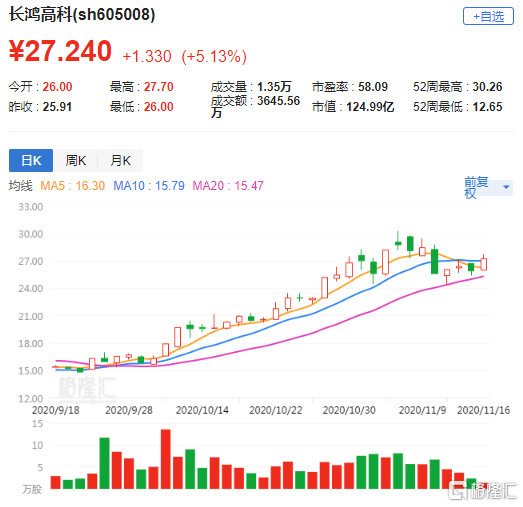This screenshot has width=523, height=507.
Task: Click the stock title 长鸿高科(sh605008)
Action: tap(82, 15)
